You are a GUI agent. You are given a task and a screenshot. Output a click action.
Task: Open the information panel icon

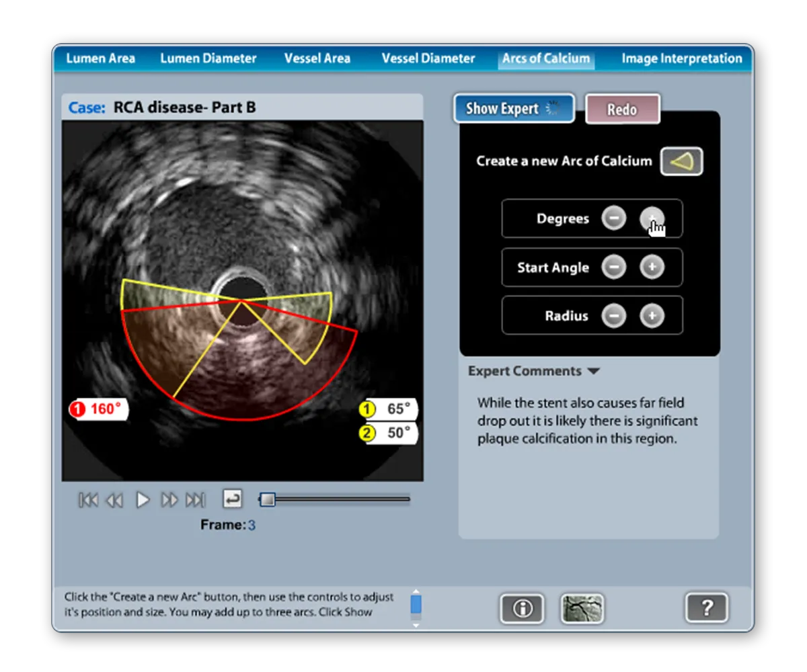[523, 608]
